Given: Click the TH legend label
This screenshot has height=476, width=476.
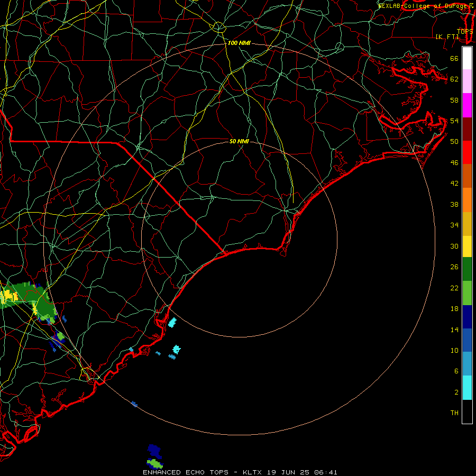Looking at the screenshot, I should pos(454,413).
